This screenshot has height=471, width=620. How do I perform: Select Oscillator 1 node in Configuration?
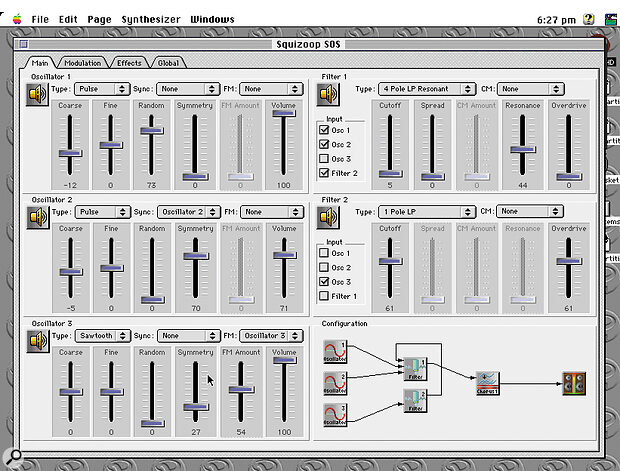(x=335, y=352)
